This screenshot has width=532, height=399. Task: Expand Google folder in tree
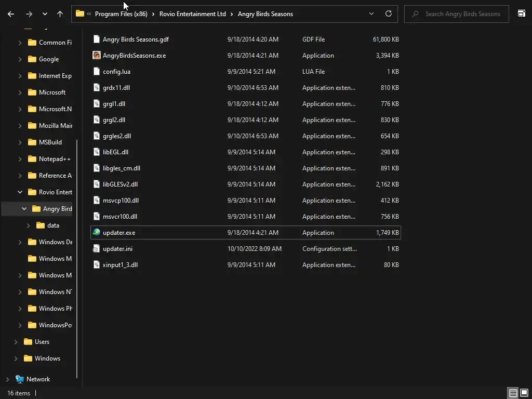(20, 59)
